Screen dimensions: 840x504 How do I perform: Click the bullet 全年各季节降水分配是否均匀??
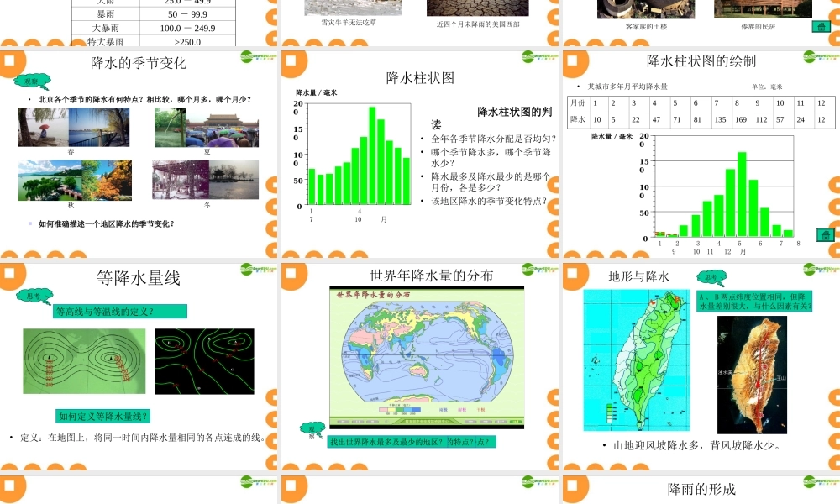pyautogui.click(x=494, y=139)
